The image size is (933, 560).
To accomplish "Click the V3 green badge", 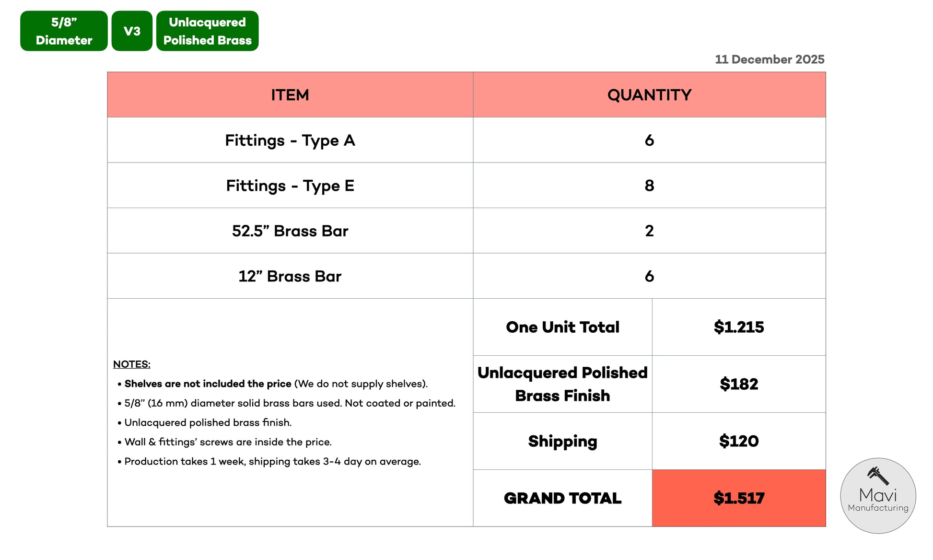I will point(132,31).
